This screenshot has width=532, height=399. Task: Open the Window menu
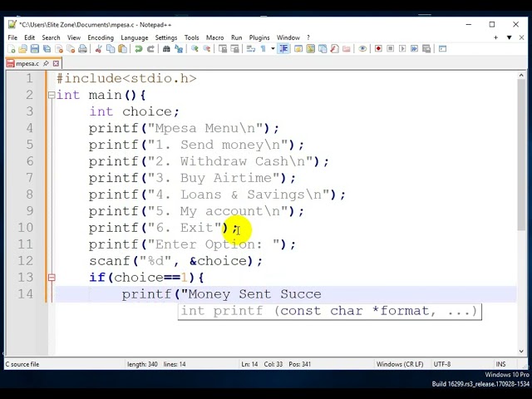[288, 37]
